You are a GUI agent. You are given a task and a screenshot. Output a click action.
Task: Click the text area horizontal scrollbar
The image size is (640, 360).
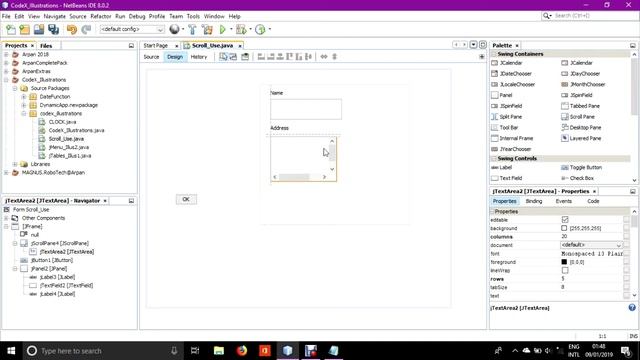[300, 177]
